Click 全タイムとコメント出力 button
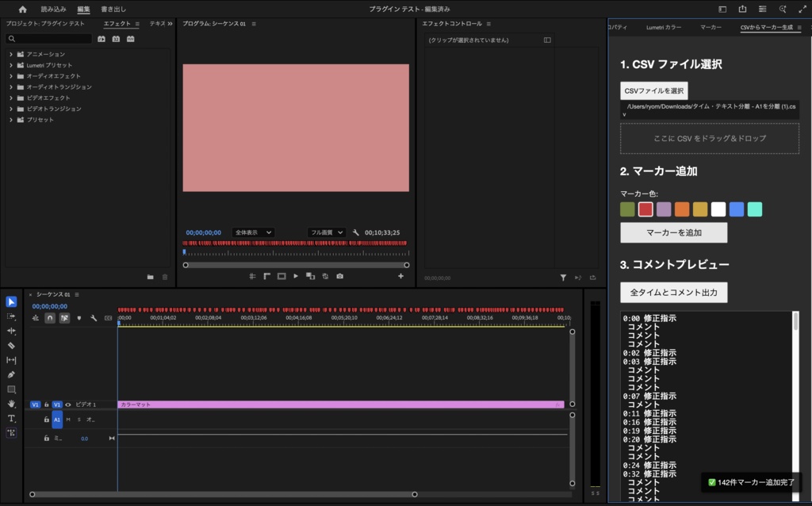The width and height of the screenshot is (812, 506). click(674, 293)
